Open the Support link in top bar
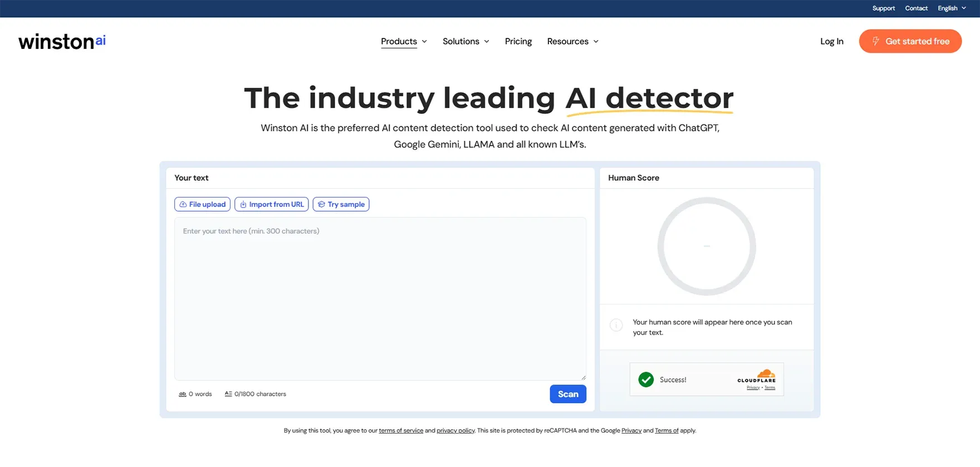 pos(884,8)
